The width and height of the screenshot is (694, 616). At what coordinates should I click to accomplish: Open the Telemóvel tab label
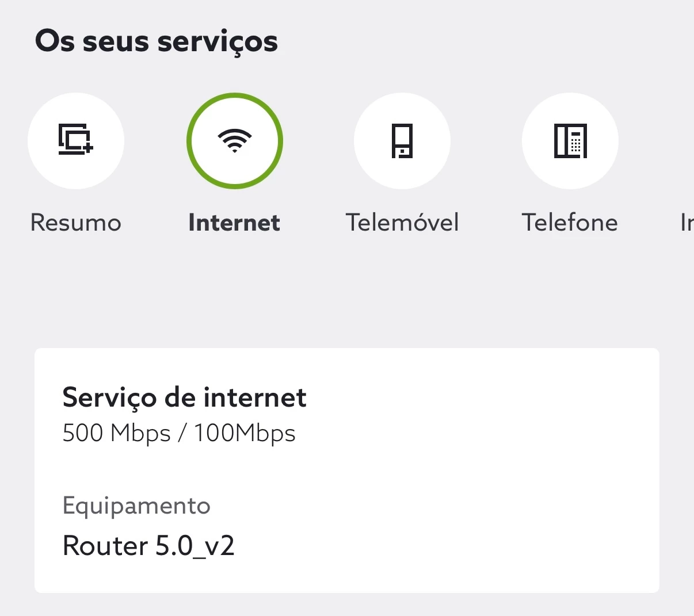pos(402,223)
